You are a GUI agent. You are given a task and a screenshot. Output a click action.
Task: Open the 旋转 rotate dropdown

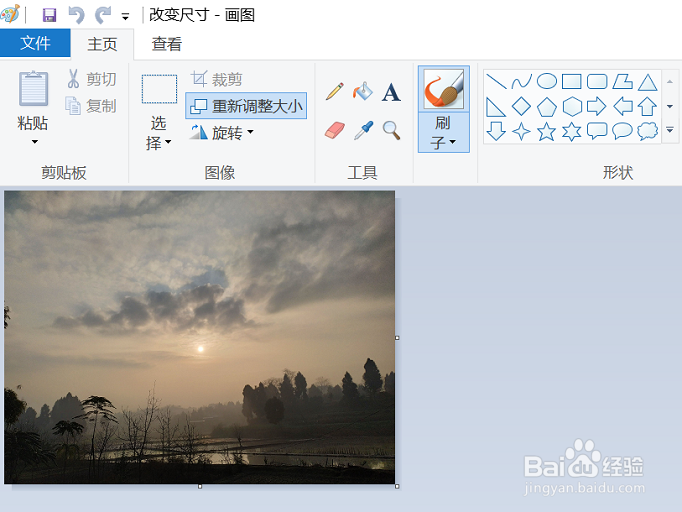click(x=250, y=131)
